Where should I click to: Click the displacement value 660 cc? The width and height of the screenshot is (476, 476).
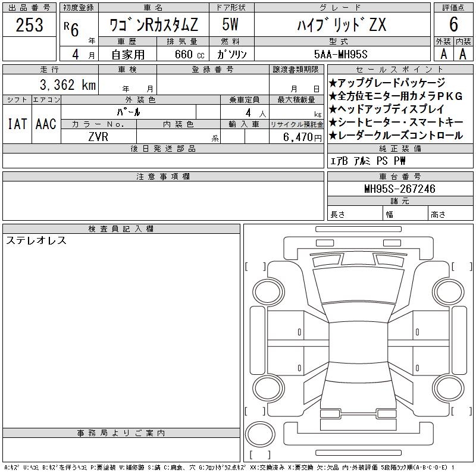[x=190, y=54]
